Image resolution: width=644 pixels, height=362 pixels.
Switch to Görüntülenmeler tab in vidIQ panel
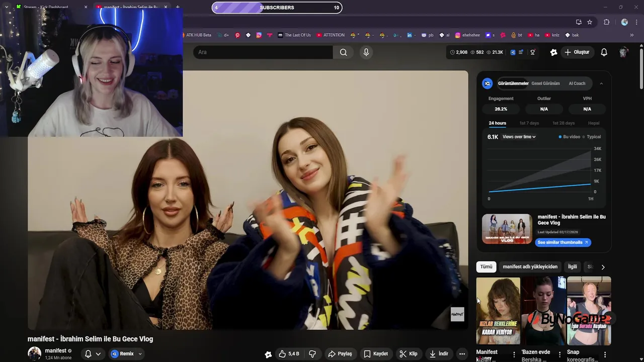coord(513,83)
